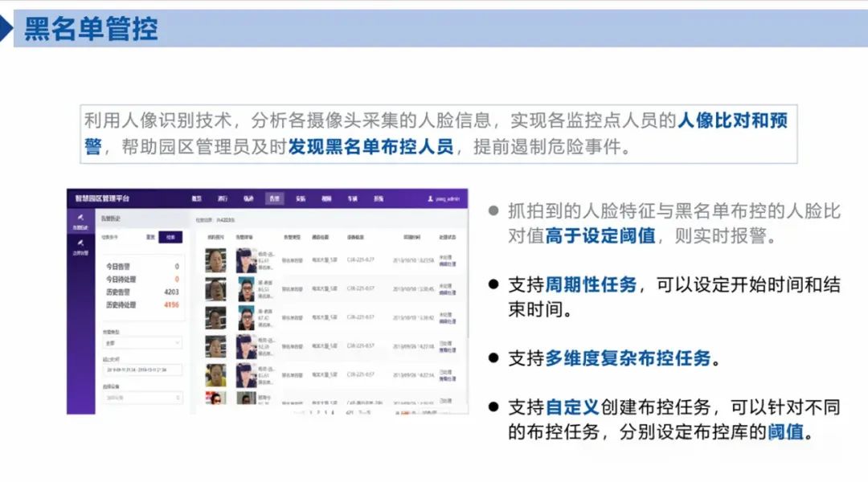Click the bold word 自定义 in last bullet
This screenshot has width=868, height=482.
click(572, 407)
